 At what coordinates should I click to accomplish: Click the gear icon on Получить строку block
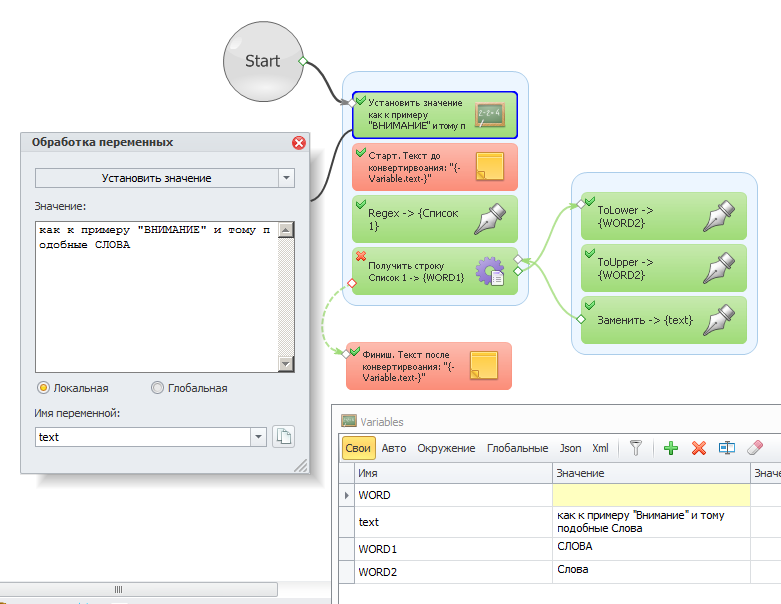tap(490, 271)
